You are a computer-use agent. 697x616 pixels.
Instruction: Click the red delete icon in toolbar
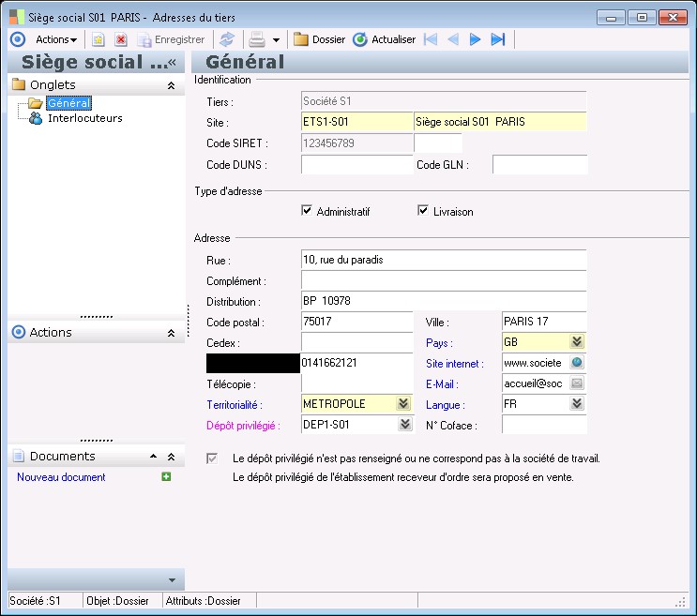coord(121,39)
